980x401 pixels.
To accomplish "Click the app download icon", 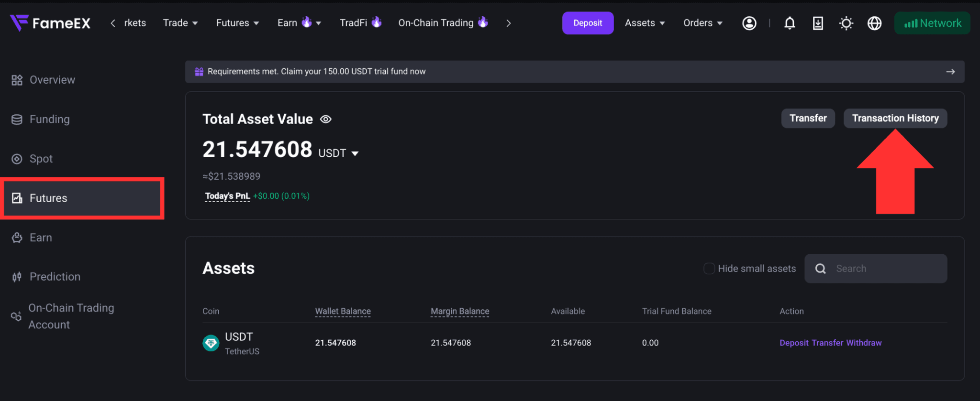I will pyautogui.click(x=818, y=23).
